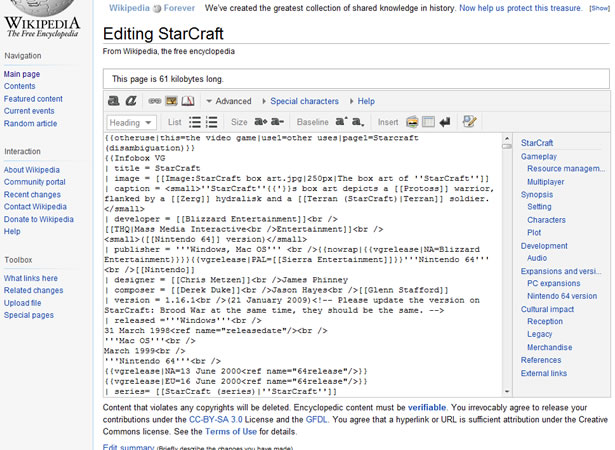Insert an embedded file via the picture icon

(171, 101)
